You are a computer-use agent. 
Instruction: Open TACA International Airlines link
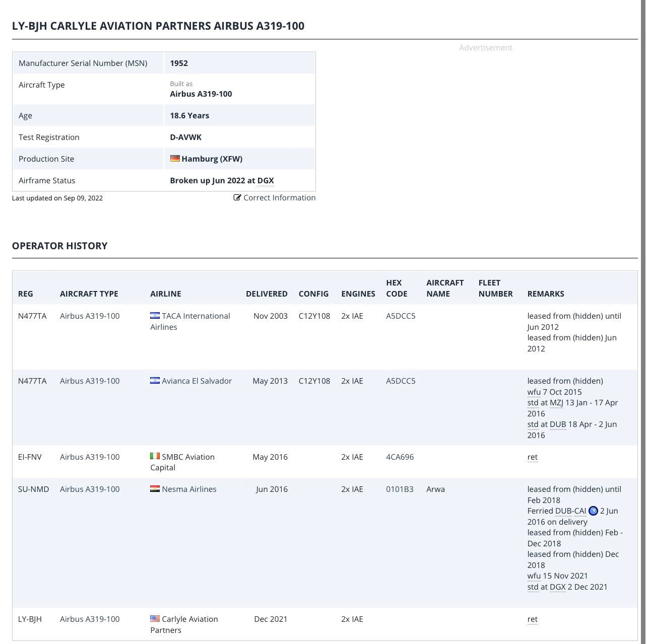(190, 321)
